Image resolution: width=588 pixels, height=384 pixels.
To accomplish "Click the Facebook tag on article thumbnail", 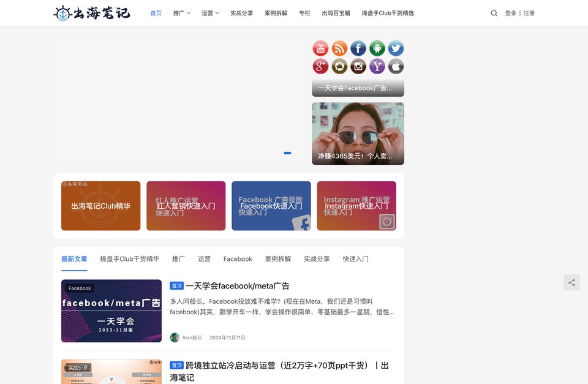I will point(80,288).
